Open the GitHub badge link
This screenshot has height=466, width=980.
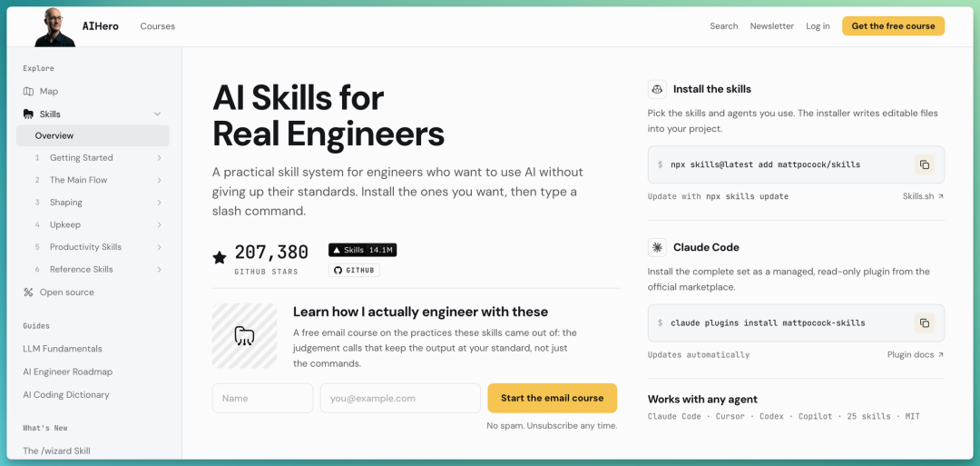354,270
